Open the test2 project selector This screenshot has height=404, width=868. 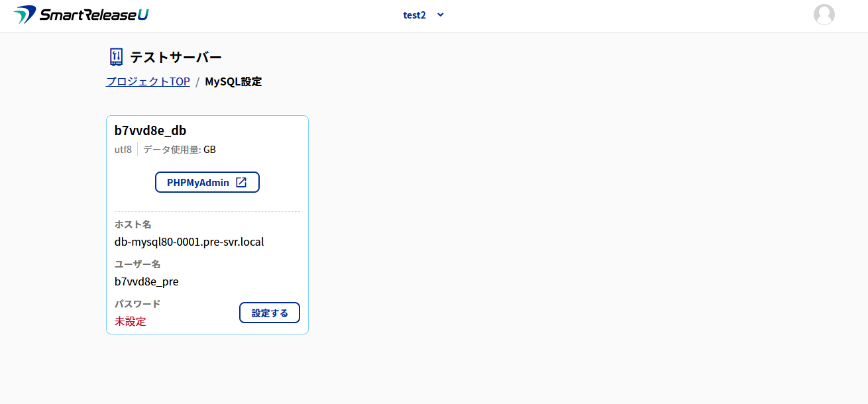pos(415,15)
